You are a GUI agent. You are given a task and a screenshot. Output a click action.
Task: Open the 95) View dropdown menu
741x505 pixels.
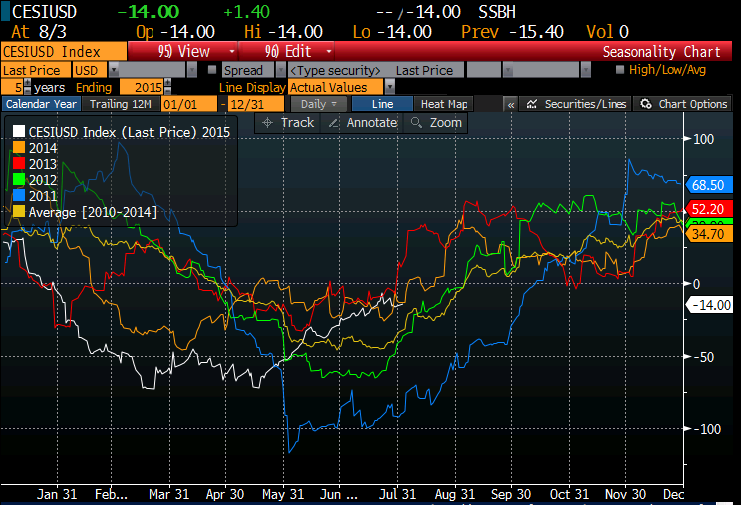pyautogui.click(x=184, y=51)
